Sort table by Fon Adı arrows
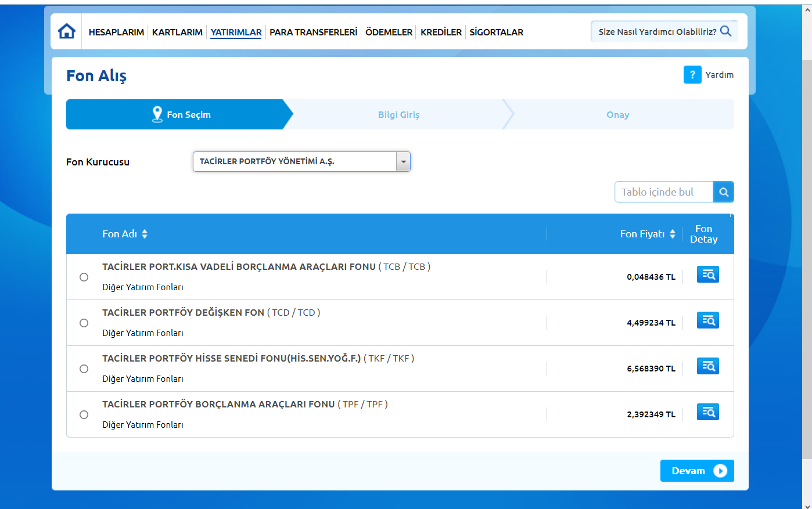 (x=145, y=234)
